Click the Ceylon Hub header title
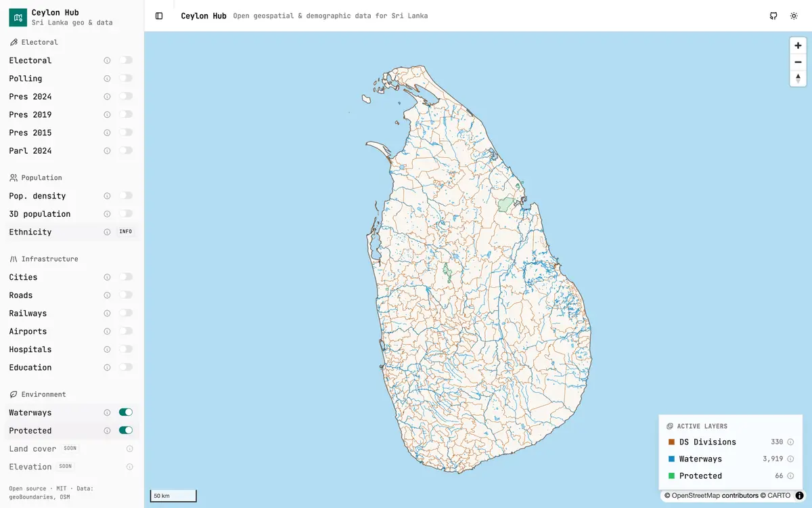 (204, 16)
